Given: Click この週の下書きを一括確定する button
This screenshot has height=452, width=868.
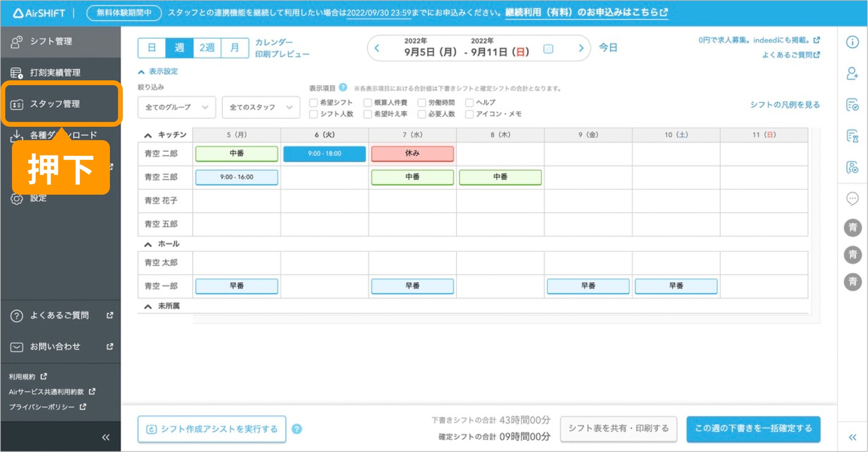Looking at the screenshot, I should 753,429.
